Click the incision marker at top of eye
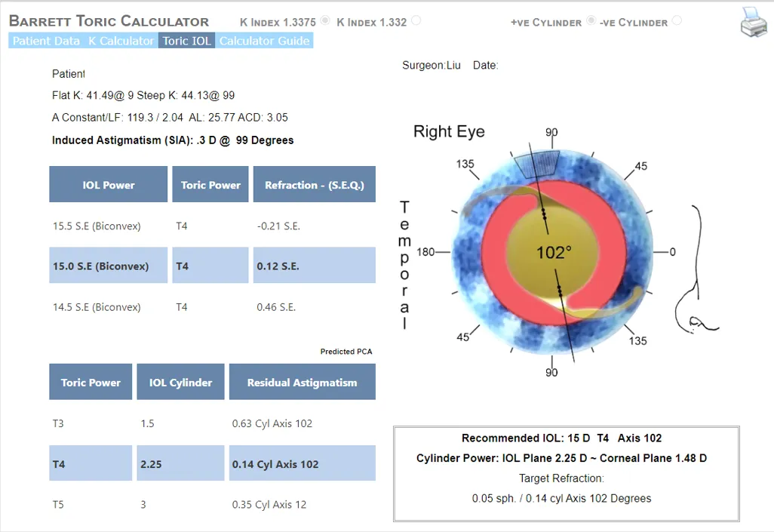The image size is (774, 532). [x=536, y=164]
